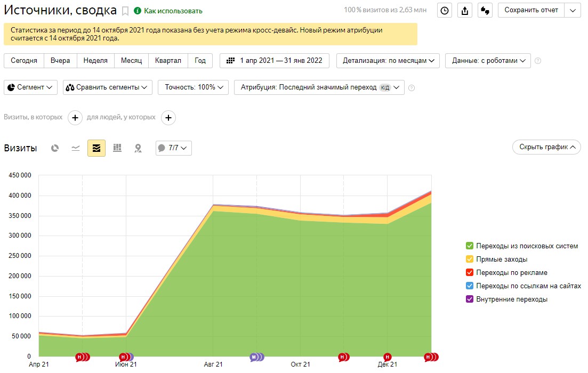Click the "Визиты" metric heading
588x373 pixels.
[x=20, y=148]
